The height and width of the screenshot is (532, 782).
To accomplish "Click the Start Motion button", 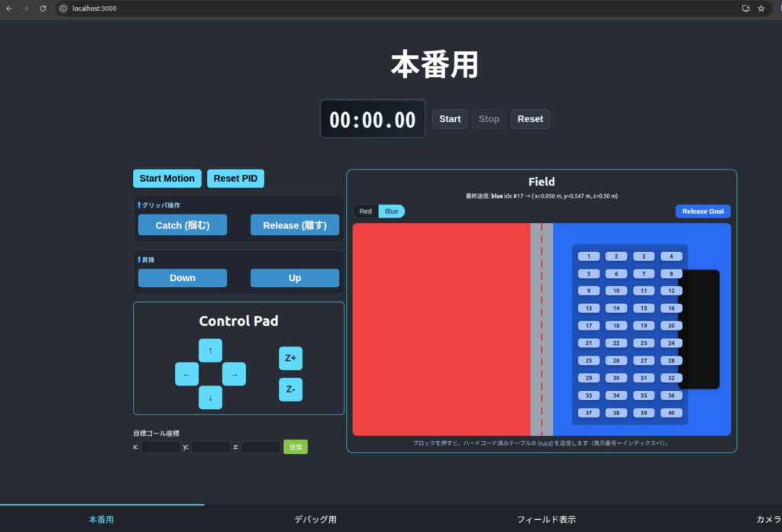I will [x=167, y=179].
